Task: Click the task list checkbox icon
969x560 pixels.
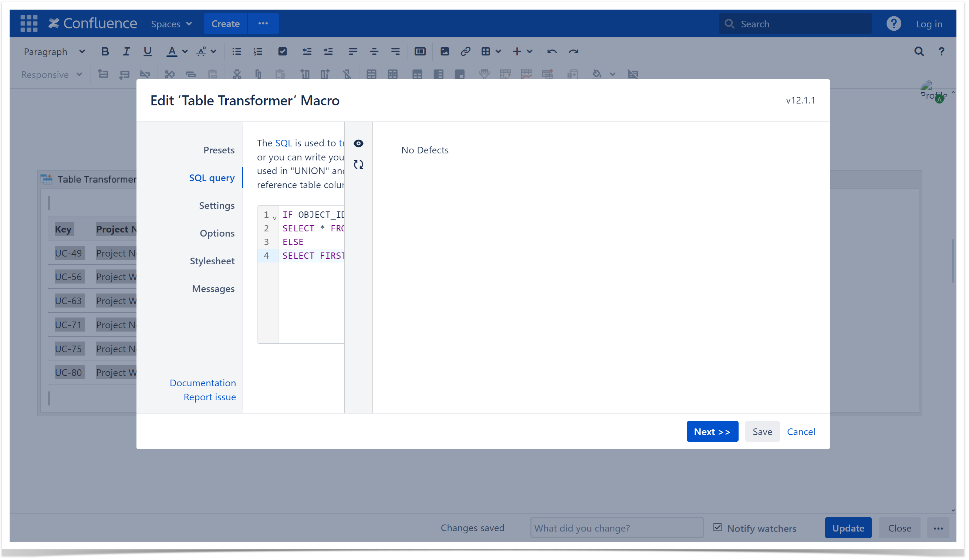Action: click(282, 51)
